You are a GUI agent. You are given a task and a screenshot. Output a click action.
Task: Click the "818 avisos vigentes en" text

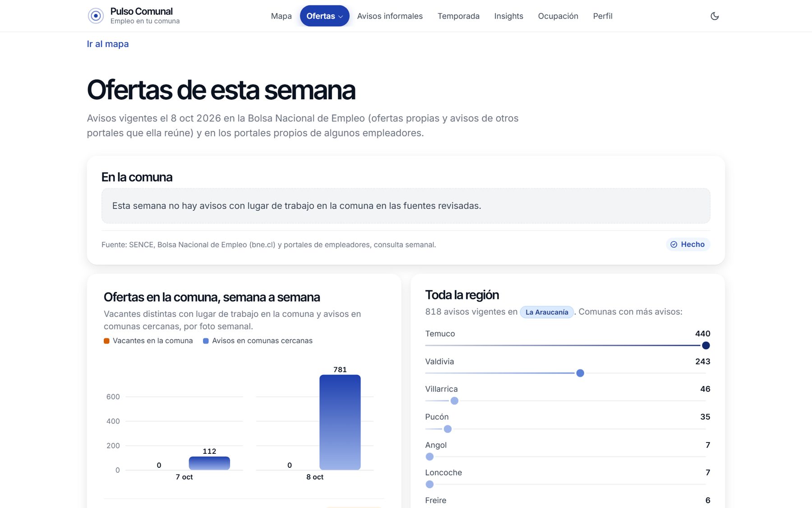pyautogui.click(x=471, y=312)
